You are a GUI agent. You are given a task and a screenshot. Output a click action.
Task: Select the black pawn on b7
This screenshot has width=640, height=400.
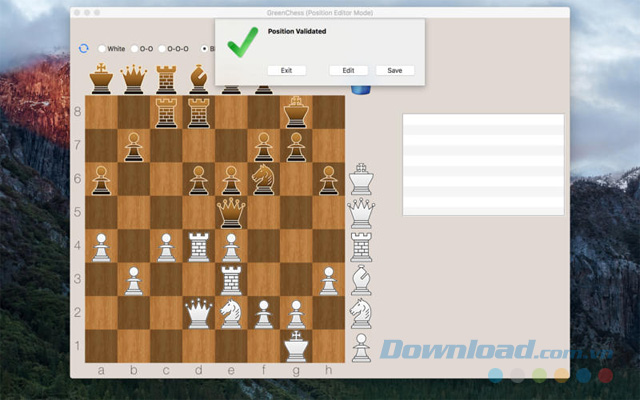tap(133, 147)
